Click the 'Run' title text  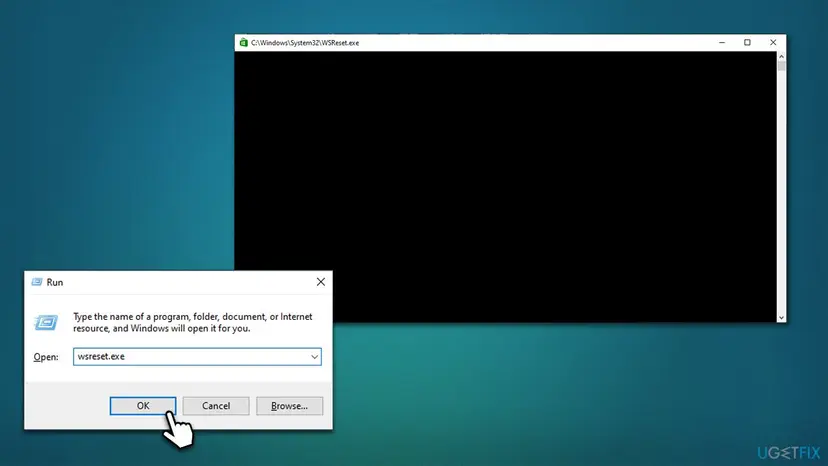(x=54, y=282)
